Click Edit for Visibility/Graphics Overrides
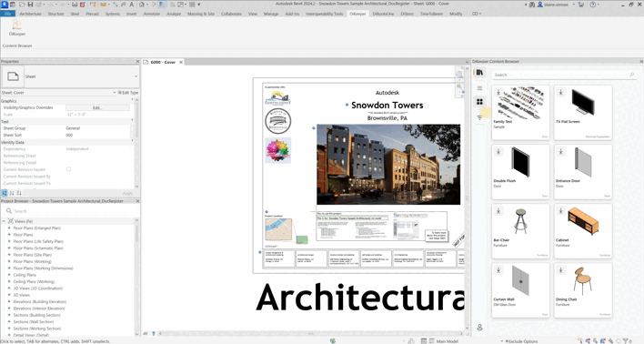The image size is (644, 344). 97,107
